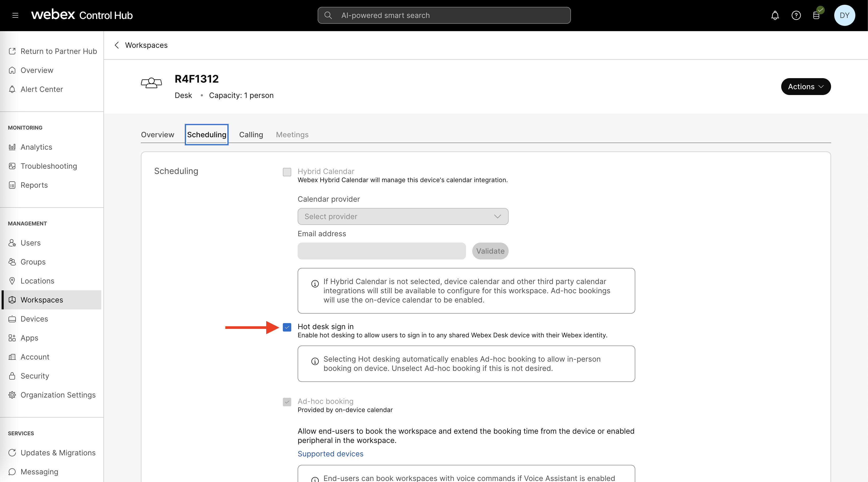868x482 pixels.
Task: Go to the Devices section
Action: point(34,319)
